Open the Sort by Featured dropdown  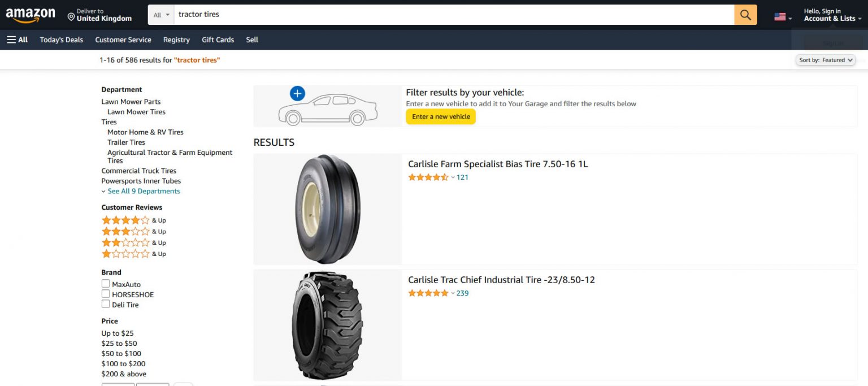tap(826, 60)
